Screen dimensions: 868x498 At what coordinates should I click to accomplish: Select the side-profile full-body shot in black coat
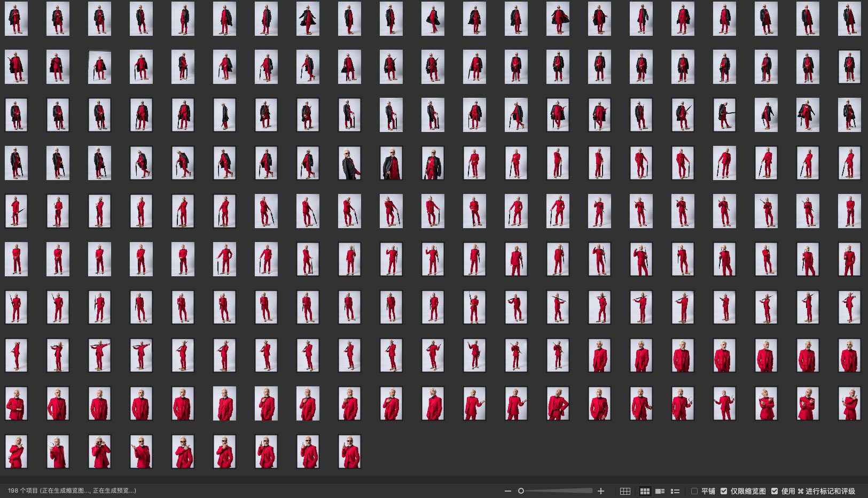click(x=224, y=115)
